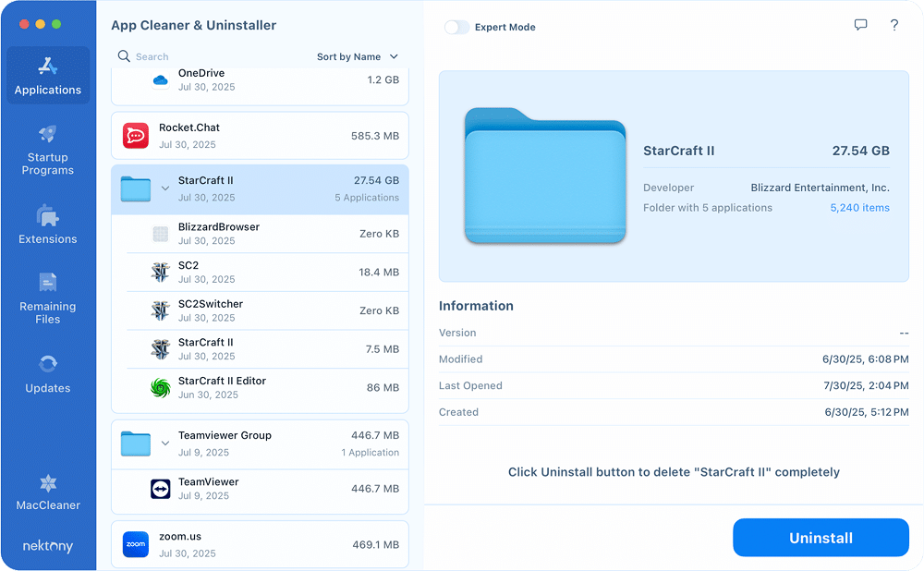924x571 pixels.
Task: Select the StarCraft II Editor green icon
Action: point(160,388)
